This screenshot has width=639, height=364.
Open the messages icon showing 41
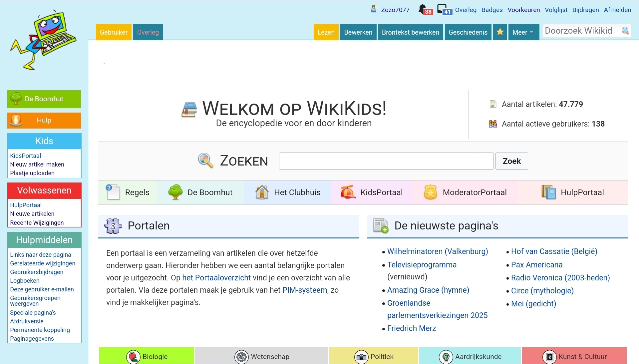(x=444, y=9)
